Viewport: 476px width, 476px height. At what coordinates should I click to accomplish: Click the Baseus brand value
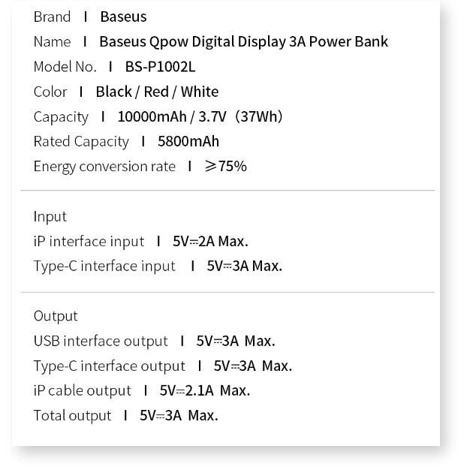(x=123, y=17)
